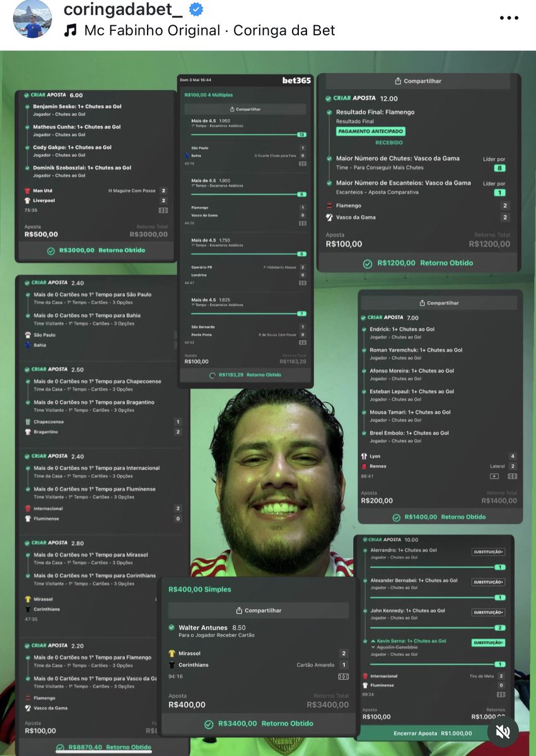The height and width of the screenshot is (756, 536).
Task: Tap the Corinthians shirt in the Walter Antunes slip
Action: [172, 665]
